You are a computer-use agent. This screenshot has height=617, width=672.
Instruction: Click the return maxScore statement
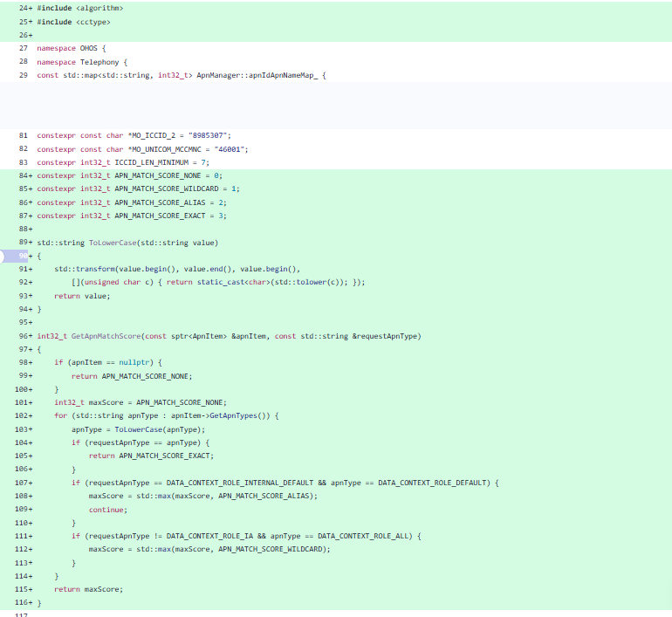pos(88,590)
